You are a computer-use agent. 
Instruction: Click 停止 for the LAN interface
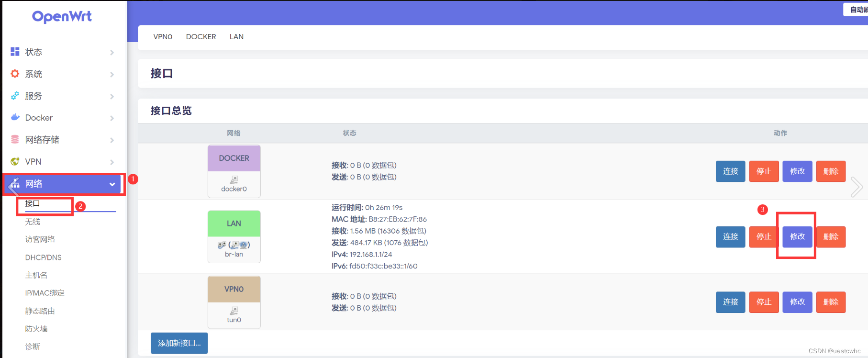pos(764,237)
